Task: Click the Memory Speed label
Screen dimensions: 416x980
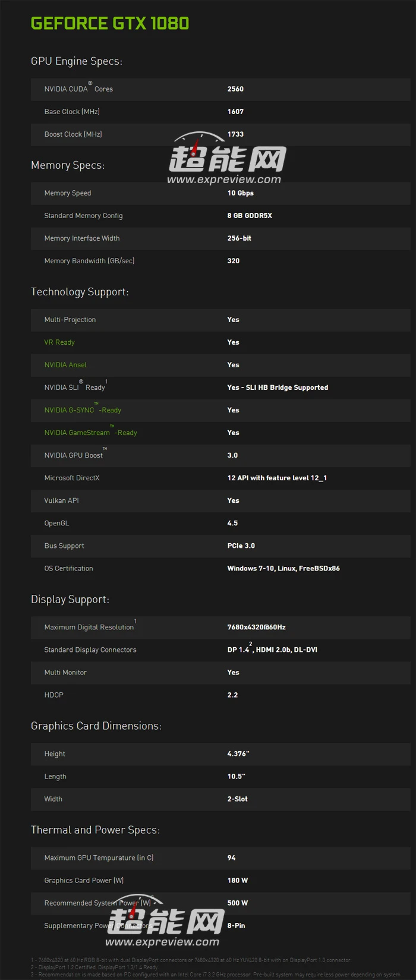Action: click(x=68, y=193)
